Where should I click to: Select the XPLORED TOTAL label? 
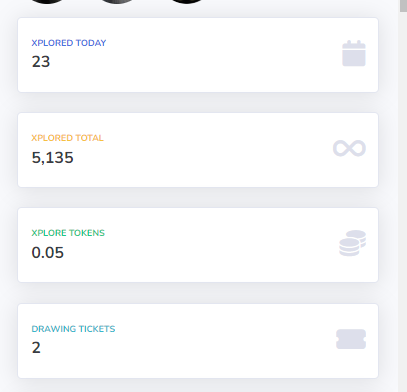(x=67, y=138)
